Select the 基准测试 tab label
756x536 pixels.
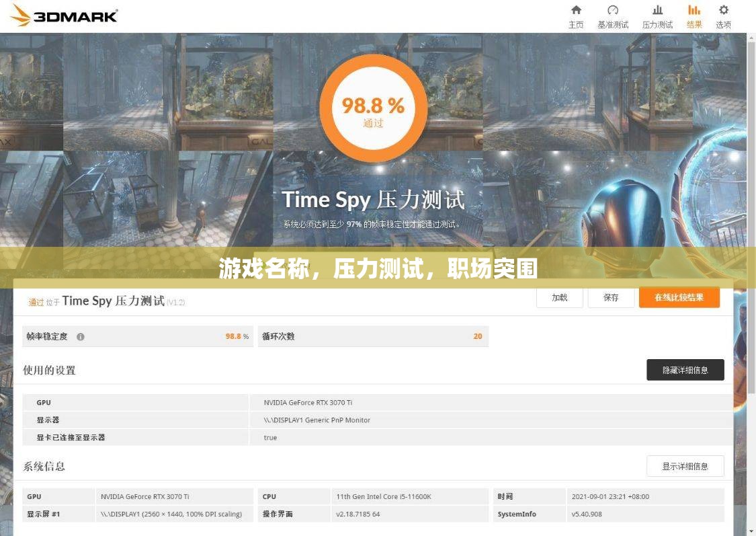coord(613,25)
